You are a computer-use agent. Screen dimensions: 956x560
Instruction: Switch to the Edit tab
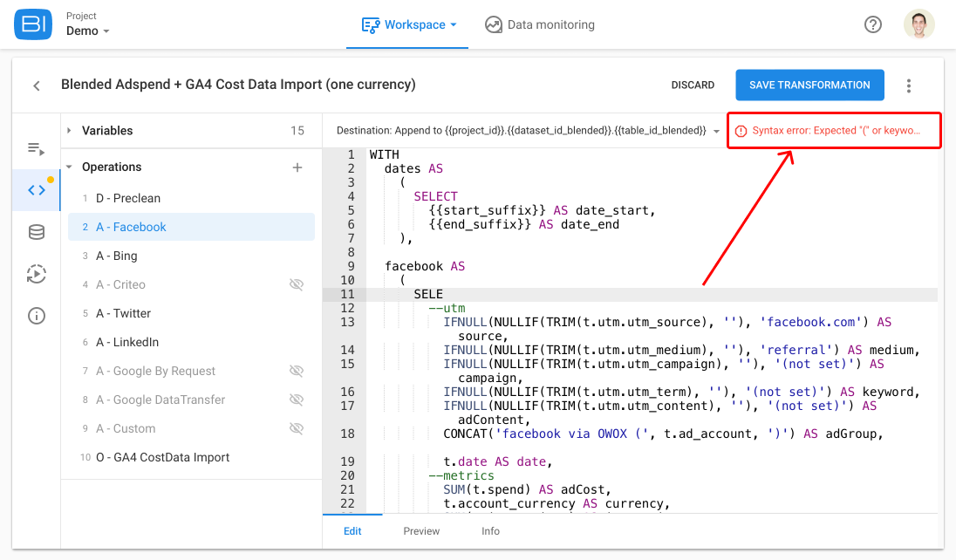tap(352, 531)
